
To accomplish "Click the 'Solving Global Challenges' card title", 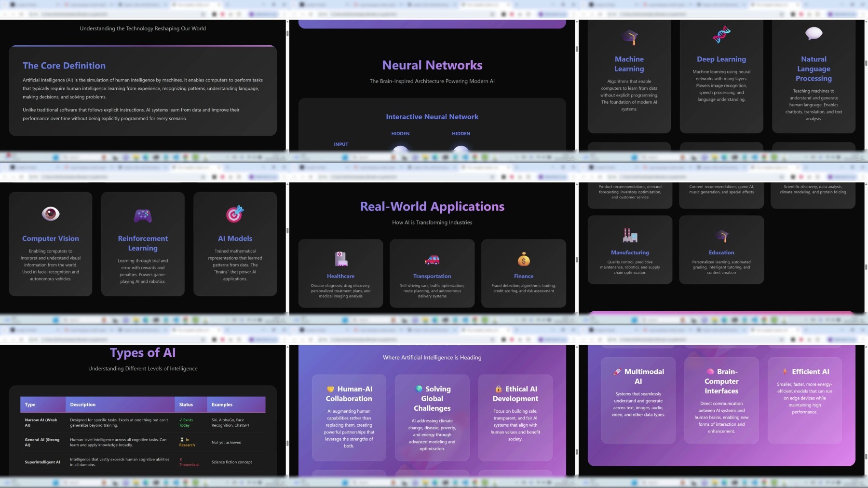I will [432, 399].
